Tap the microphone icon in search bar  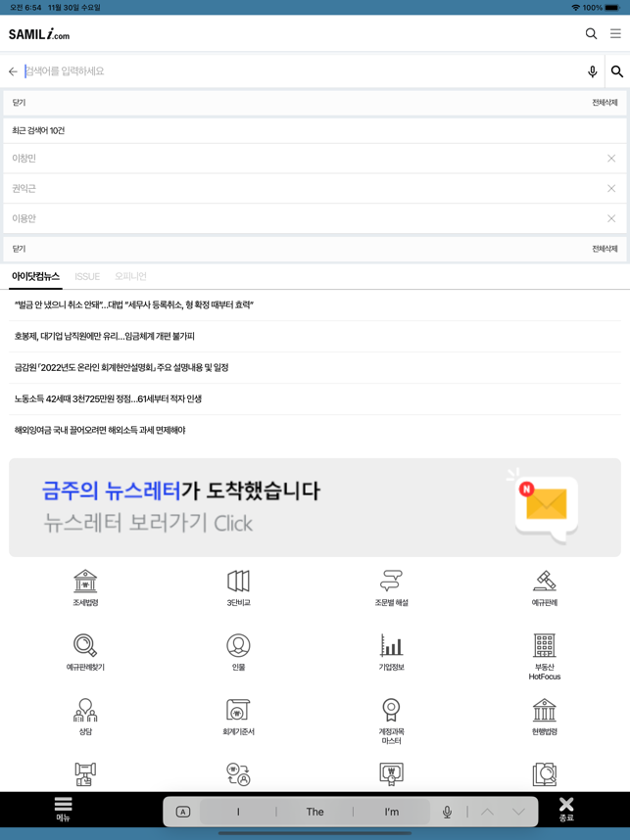(x=592, y=71)
